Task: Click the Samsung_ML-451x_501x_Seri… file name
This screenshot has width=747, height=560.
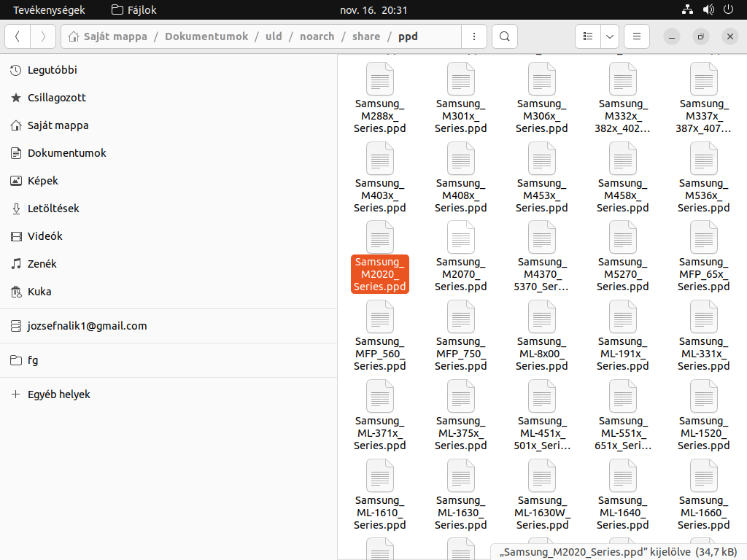Action: pos(542,433)
